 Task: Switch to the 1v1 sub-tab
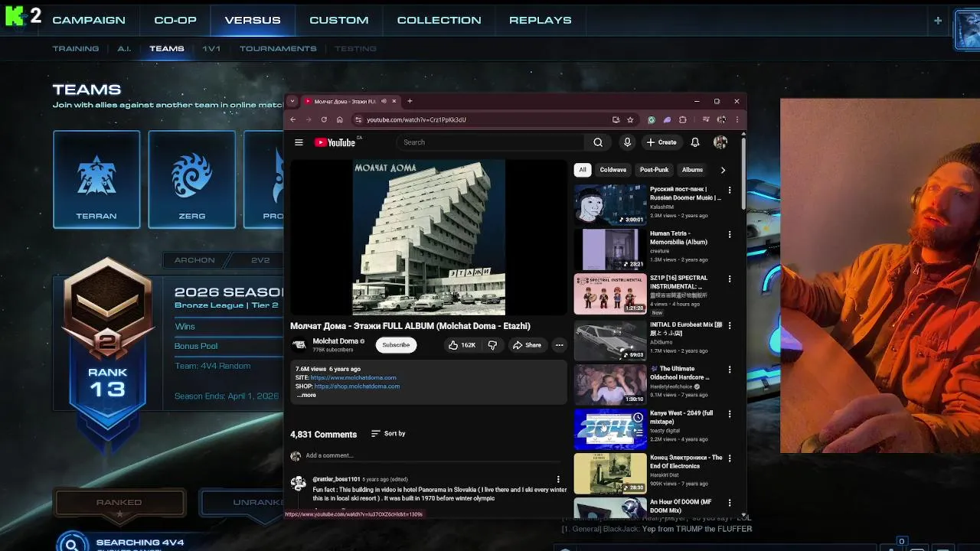click(x=211, y=49)
